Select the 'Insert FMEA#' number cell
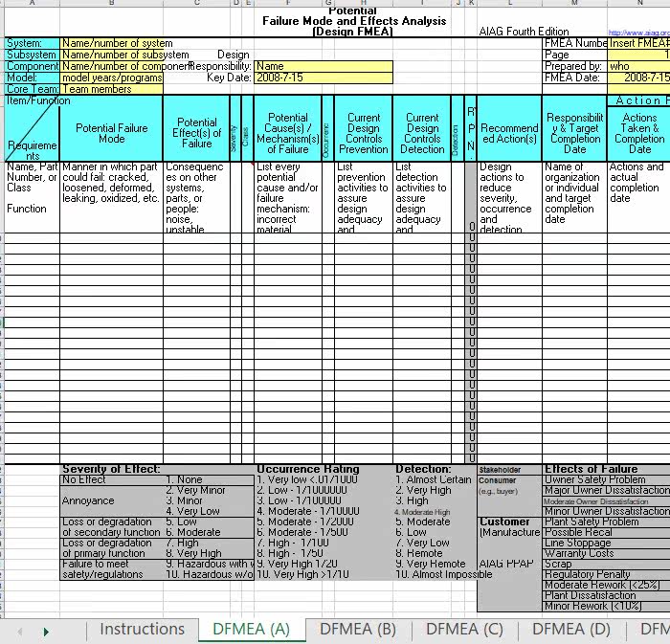The image size is (670, 644). pos(638,43)
